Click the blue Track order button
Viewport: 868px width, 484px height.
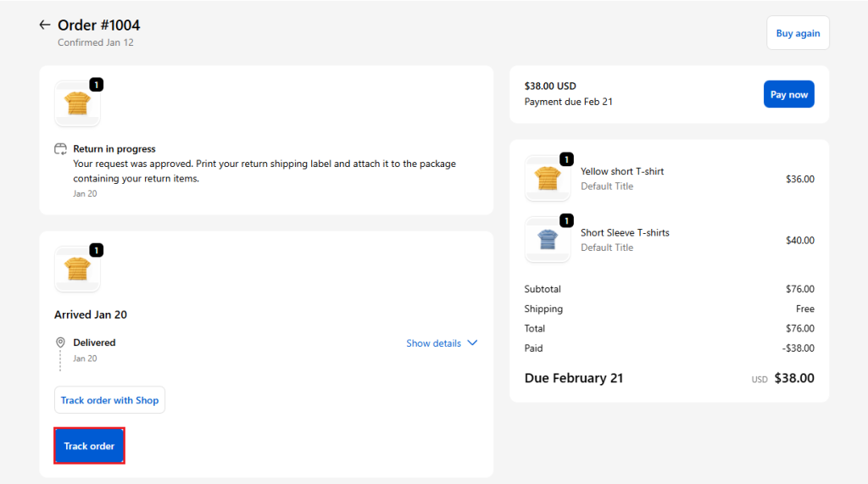tap(89, 446)
